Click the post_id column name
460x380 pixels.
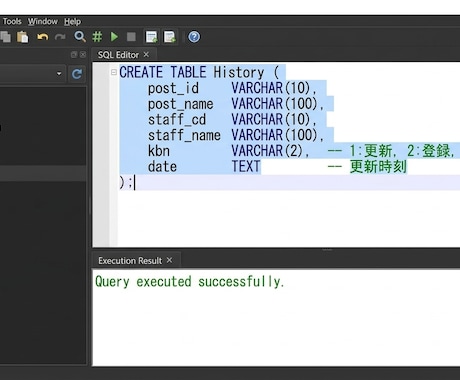point(173,88)
